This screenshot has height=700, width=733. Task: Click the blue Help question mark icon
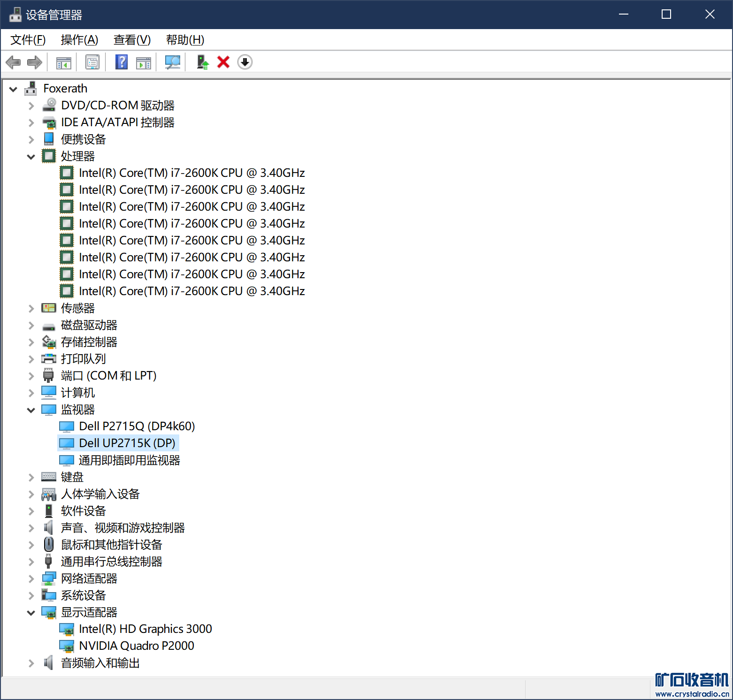(x=122, y=62)
